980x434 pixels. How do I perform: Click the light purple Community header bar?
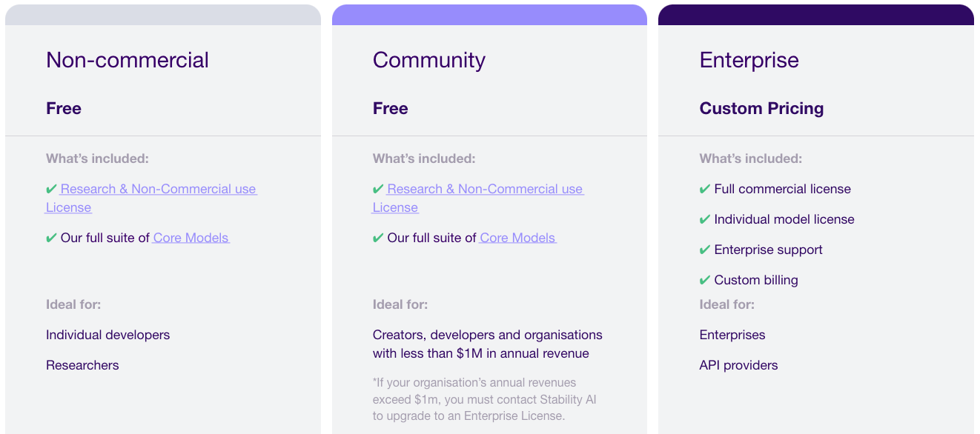pos(489,15)
